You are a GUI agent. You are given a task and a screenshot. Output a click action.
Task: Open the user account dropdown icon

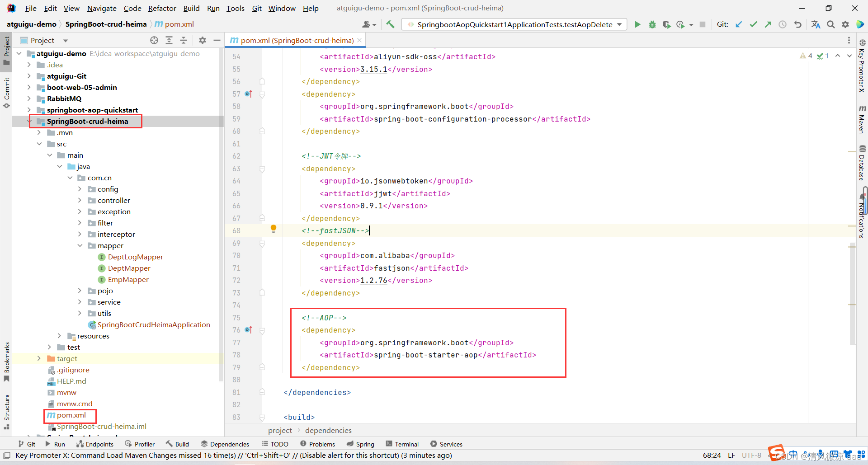(x=369, y=24)
